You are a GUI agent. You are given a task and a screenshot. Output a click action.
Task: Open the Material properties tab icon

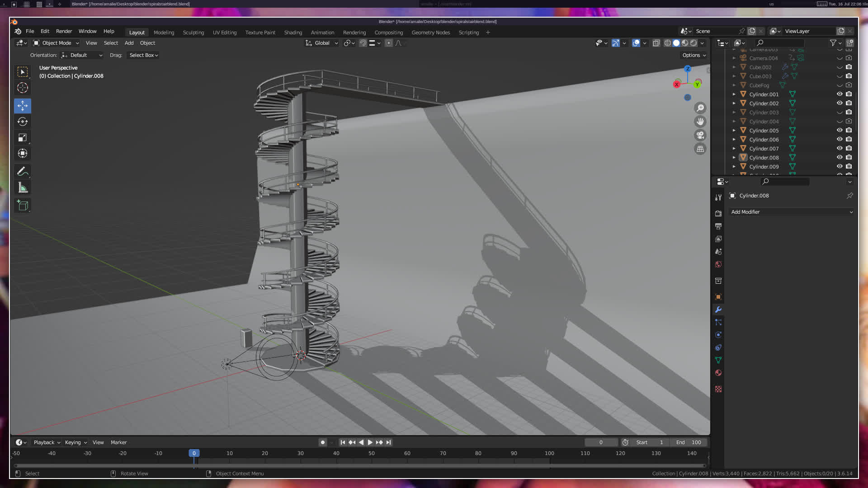click(718, 373)
